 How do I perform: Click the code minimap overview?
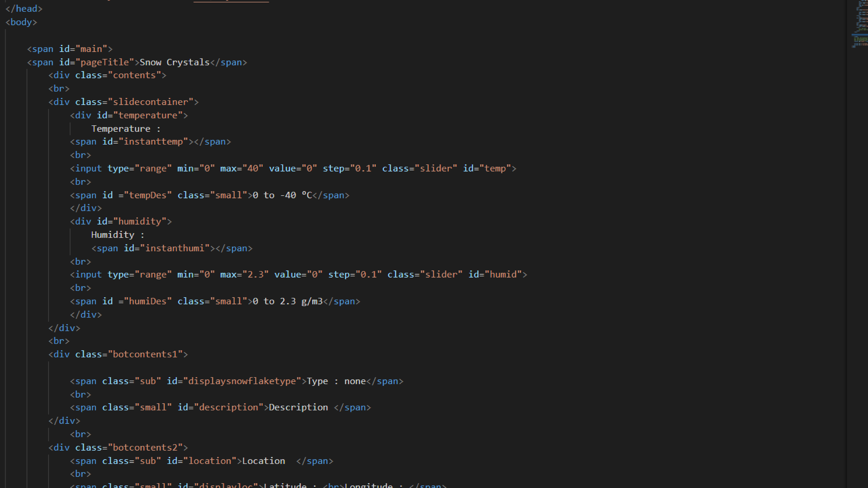pyautogui.click(x=860, y=24)
